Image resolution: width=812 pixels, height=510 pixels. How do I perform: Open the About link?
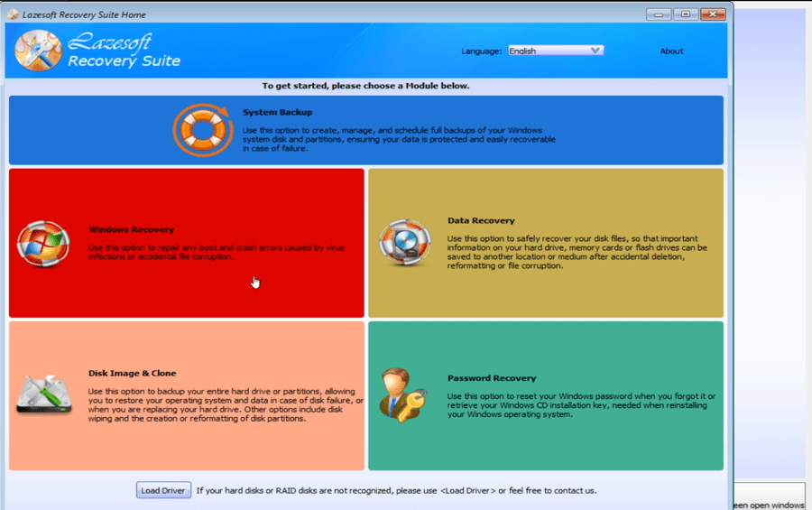pos(671,51)
